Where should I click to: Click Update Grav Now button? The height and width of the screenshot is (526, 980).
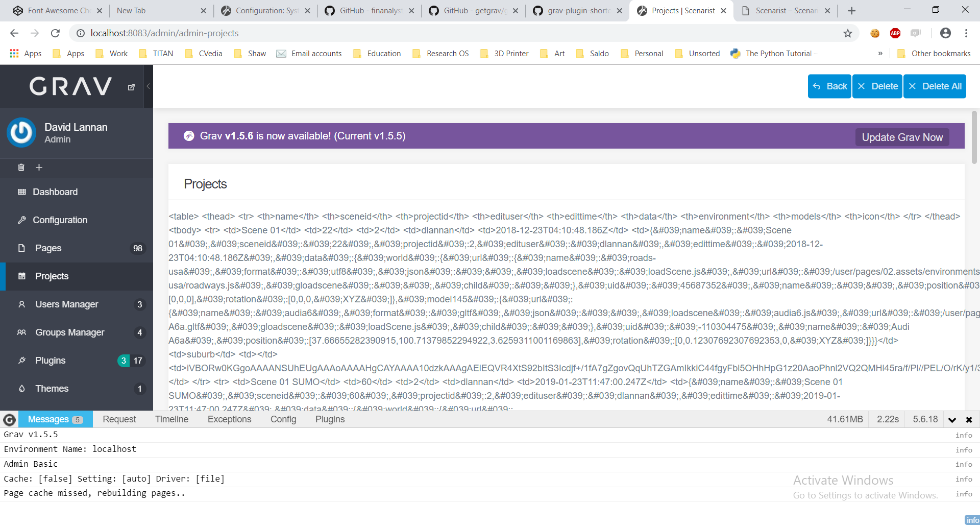(x=902, y=137)
